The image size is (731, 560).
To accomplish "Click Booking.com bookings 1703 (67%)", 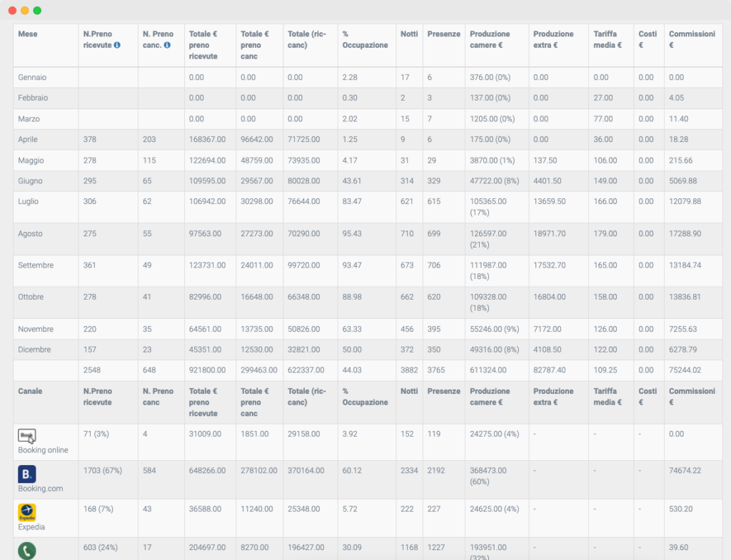I will [x=103, y=471].
